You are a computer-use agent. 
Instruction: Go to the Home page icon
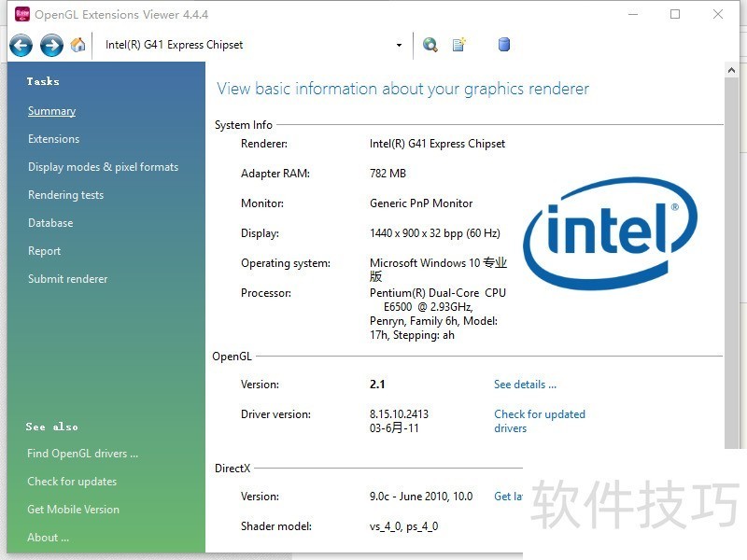(78, 45)
